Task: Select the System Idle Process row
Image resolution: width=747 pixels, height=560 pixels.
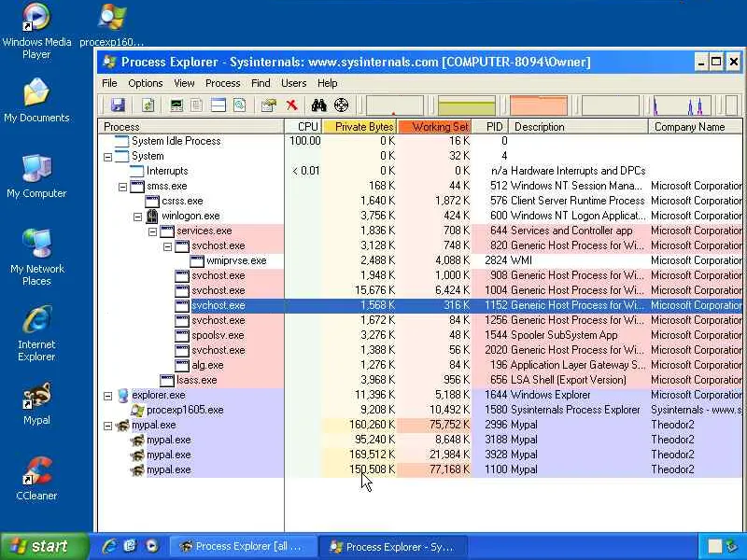Action: point(419,141)
